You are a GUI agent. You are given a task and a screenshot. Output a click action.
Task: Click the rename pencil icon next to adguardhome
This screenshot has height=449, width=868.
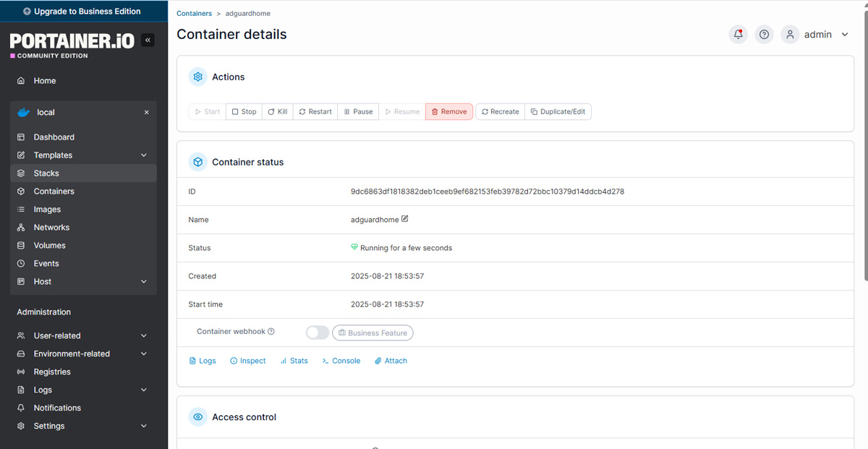point(404,219)
